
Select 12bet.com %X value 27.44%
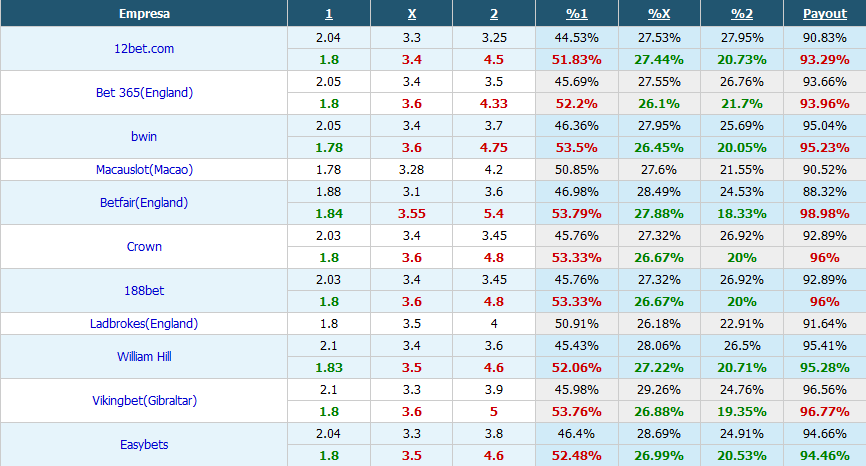[659, 60]
